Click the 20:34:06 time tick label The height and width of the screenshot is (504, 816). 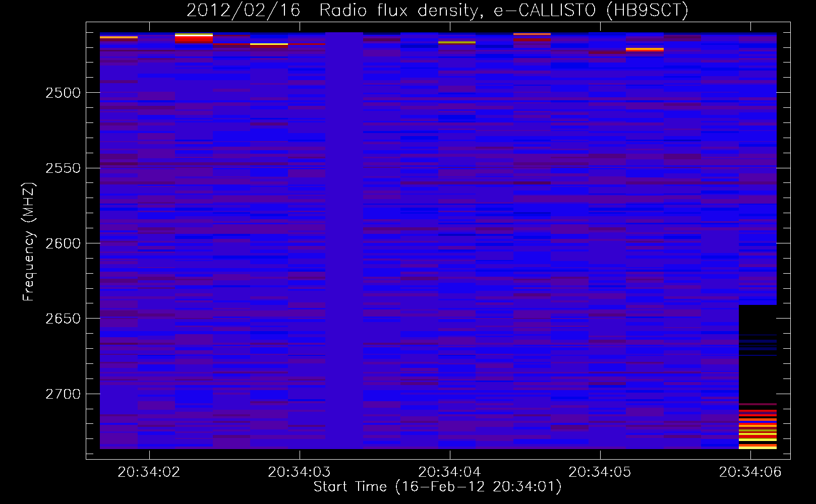750,472
